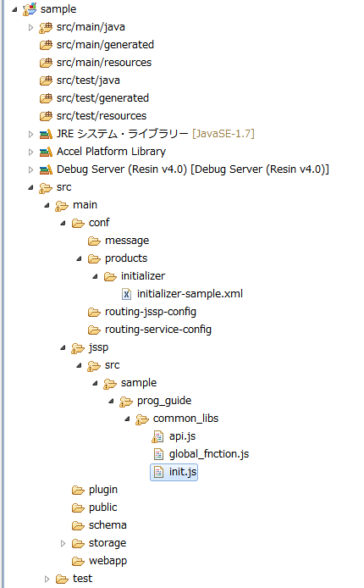Click the global_fnction.js file icon
This screenshot has width=364, height=588.
pos(158,454)
